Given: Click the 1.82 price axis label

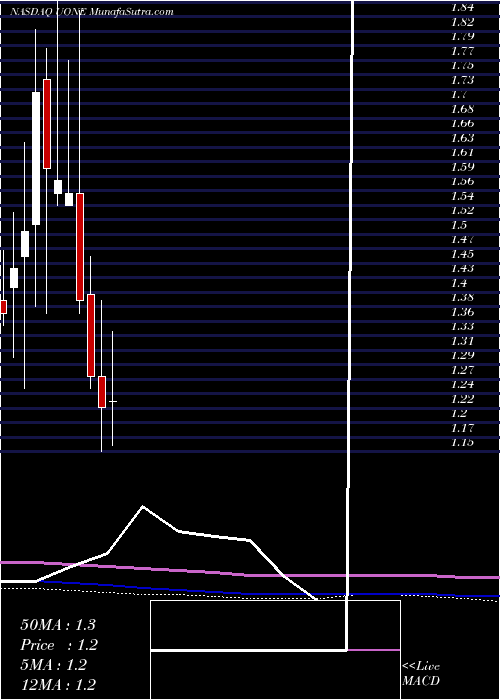Looking at the screenshot, I should [x=462, y=22].
